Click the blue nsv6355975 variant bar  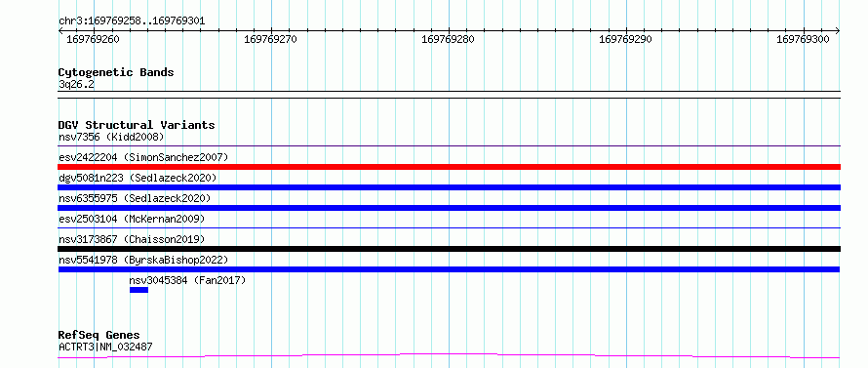(x=450, y=208)
